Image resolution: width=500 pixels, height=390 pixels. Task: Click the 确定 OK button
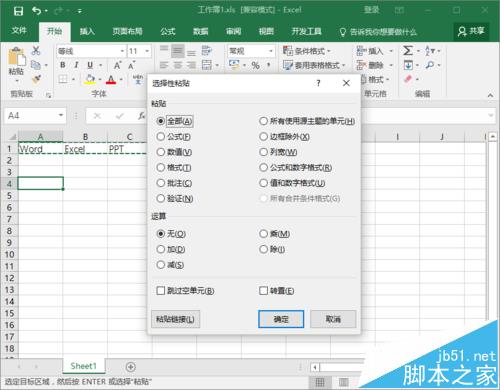point(281,319)
